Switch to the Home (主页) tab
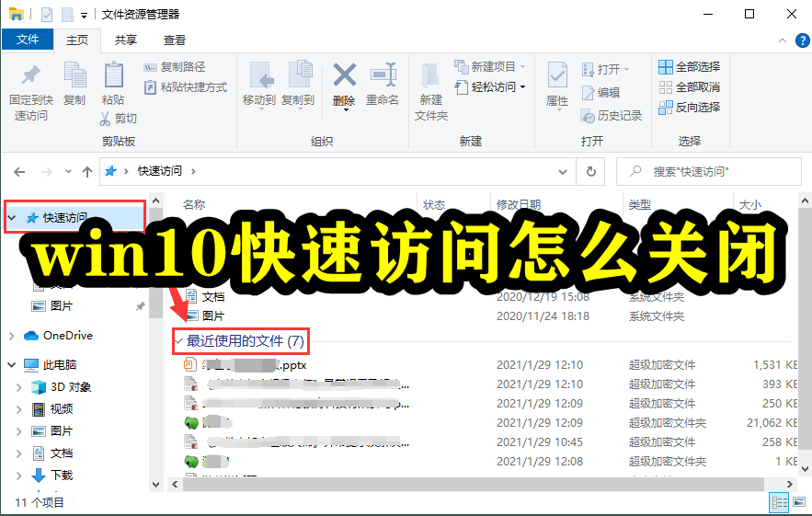Image resolution: width=812 pixels, height=516 pixels. [77, 40]
